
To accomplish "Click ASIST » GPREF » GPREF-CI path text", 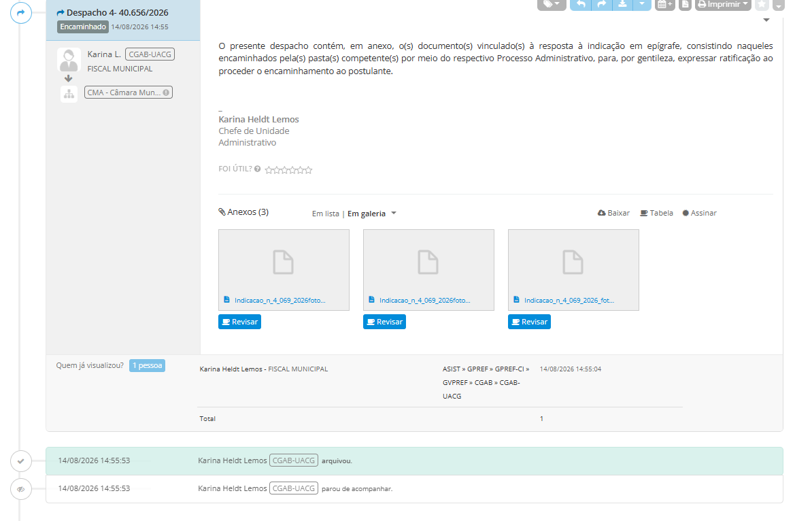I will [486, 369].
